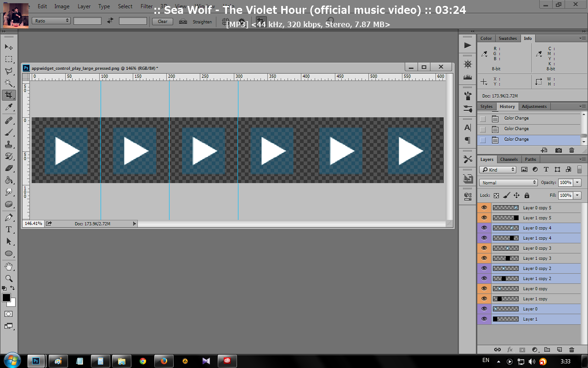Viewport: 588px width, 368px height.
Task: Select the Clone Stamp tool
Action: tap(9, 144)
